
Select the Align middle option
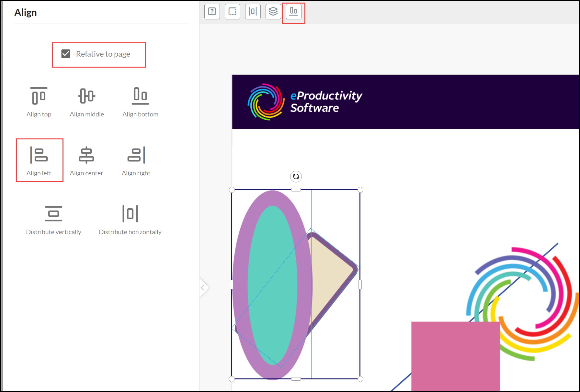(x=87, y=96)
